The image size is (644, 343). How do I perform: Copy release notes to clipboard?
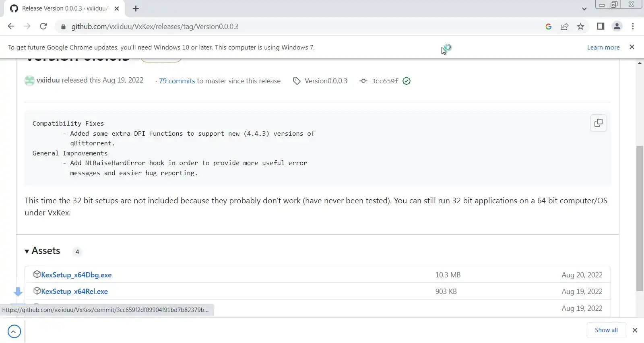click(x=599, y=123)
